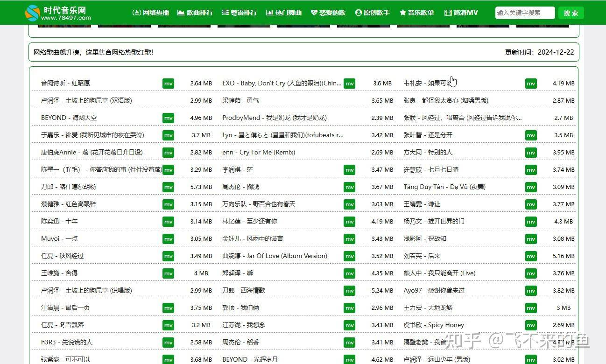Open song link 郭顶 - 我们俩

240,308
